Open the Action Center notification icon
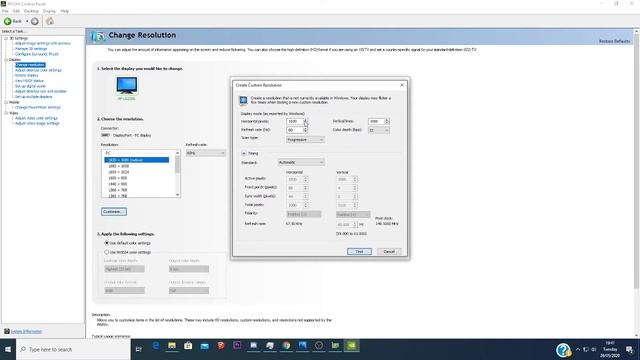 [629, 349]
